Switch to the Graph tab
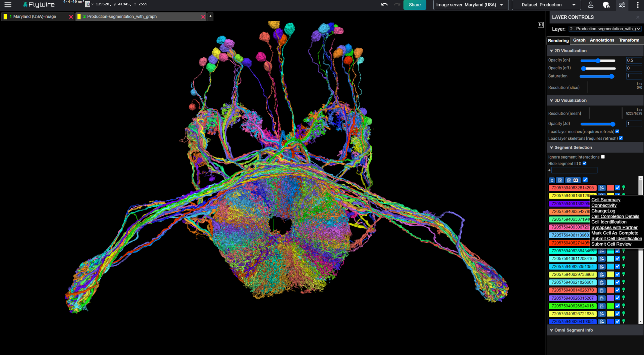The width and height of the screenshot is (644, 355). tap(579, 40)
